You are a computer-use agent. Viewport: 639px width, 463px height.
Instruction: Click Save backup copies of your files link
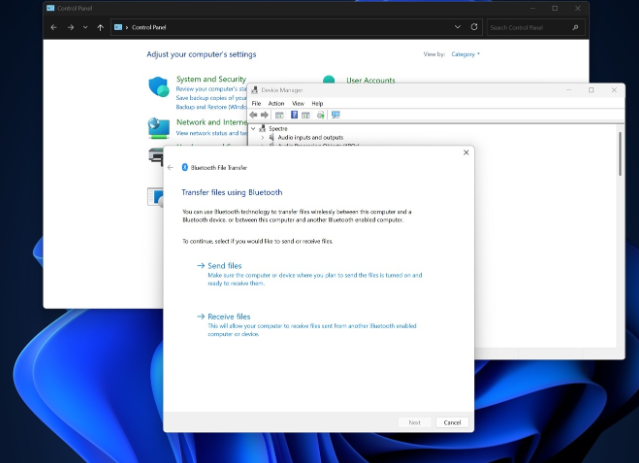click(x=211, y=98)
